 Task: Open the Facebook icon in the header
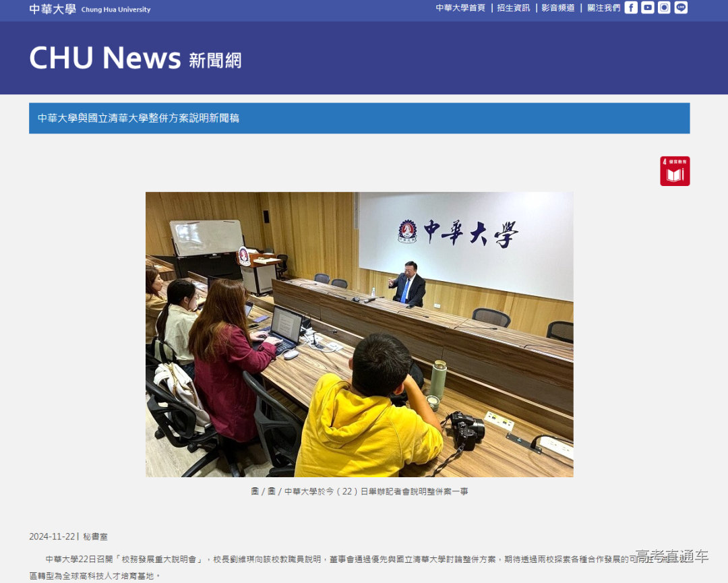pos(631,8)
